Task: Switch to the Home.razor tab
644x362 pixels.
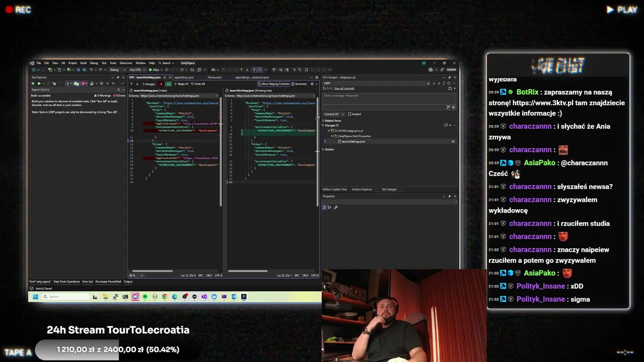Action: 215,77
